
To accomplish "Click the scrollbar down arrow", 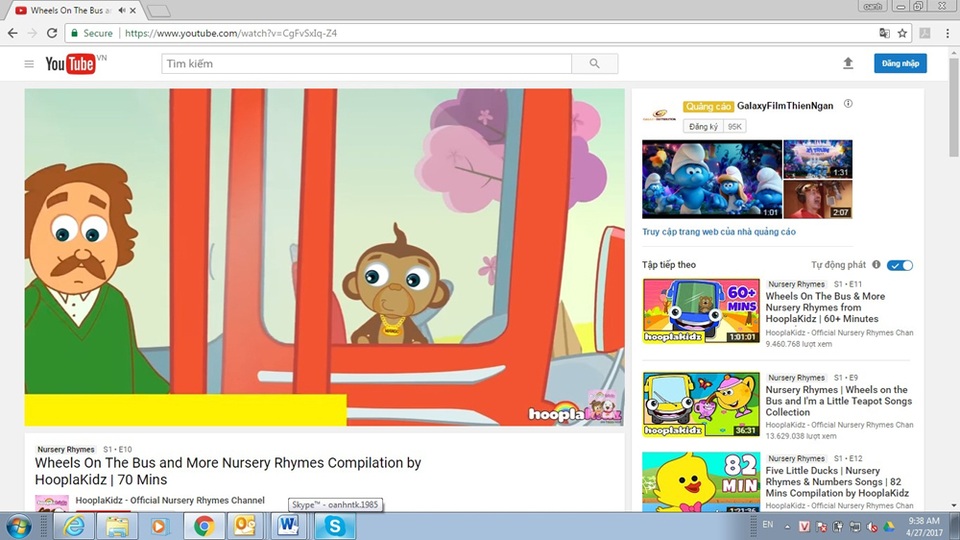I will pos(954,506).
